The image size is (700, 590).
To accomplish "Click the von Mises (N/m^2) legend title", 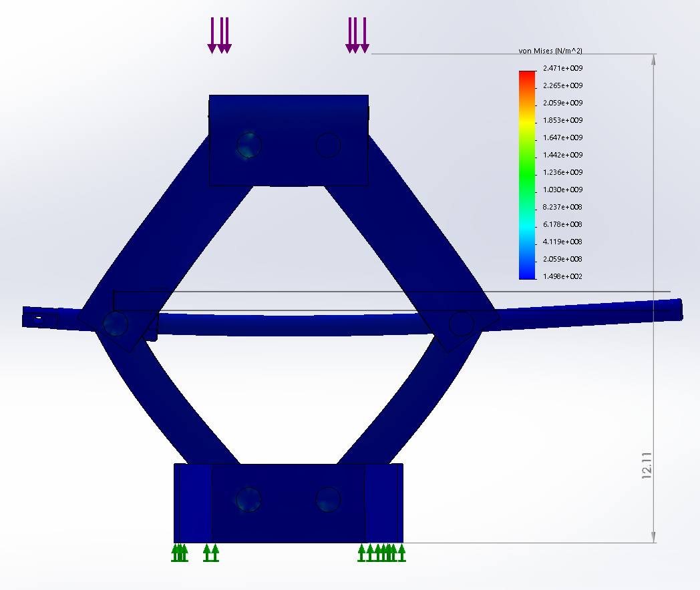I will (550, 51).
